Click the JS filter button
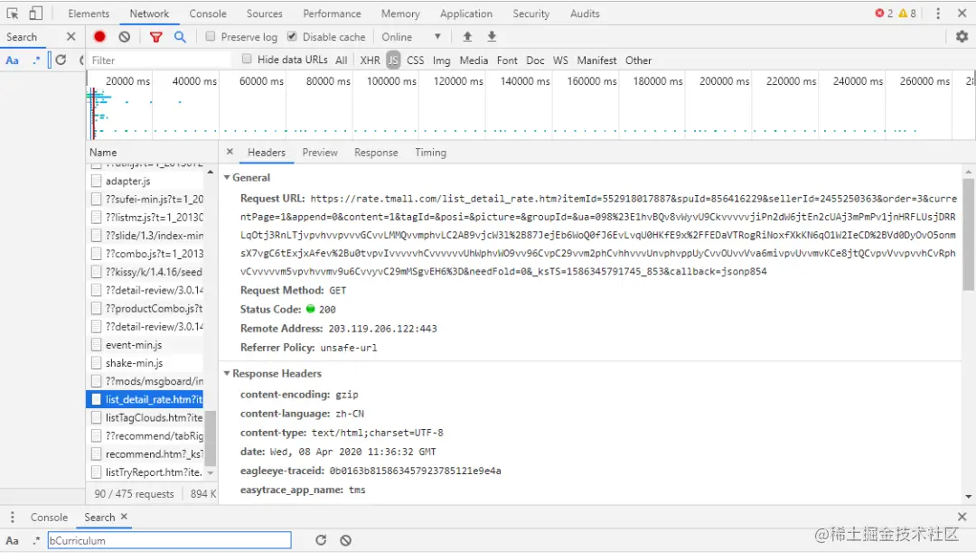This screenshot has height=560, width=976. (393, 61)
